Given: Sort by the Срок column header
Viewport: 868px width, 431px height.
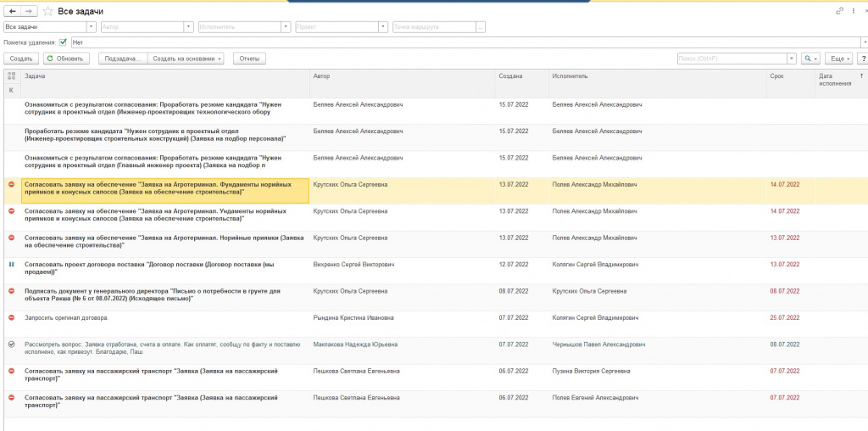Looking at the screenshot, I should click(776, 76).
